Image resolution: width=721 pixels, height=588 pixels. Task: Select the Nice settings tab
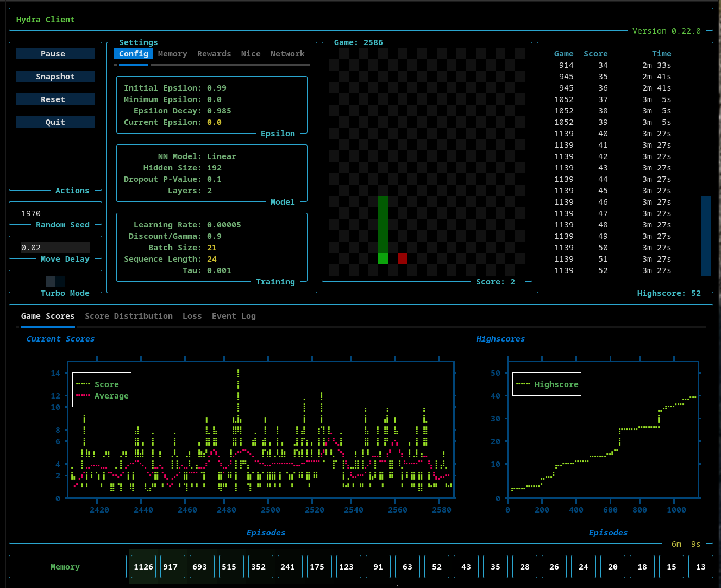[250, 54]
